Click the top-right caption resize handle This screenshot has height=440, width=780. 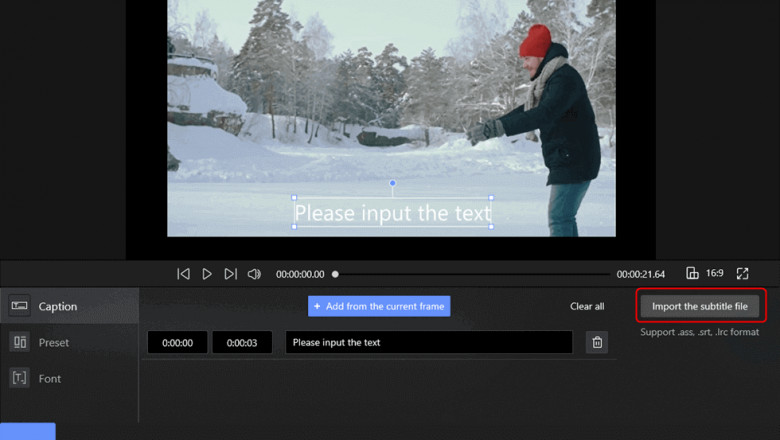click(491, 198)
